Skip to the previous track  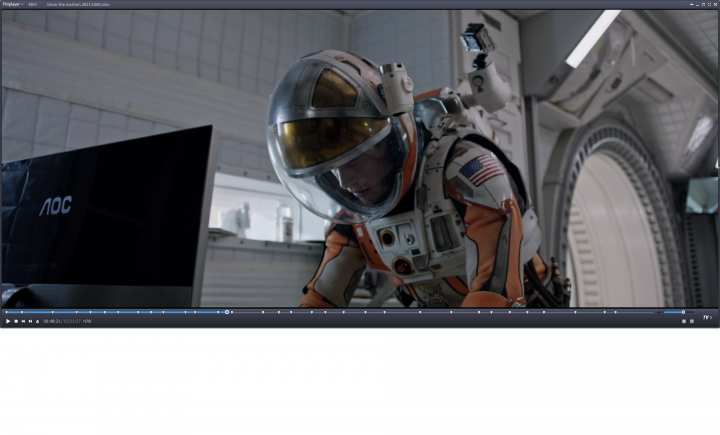[23, 321]
